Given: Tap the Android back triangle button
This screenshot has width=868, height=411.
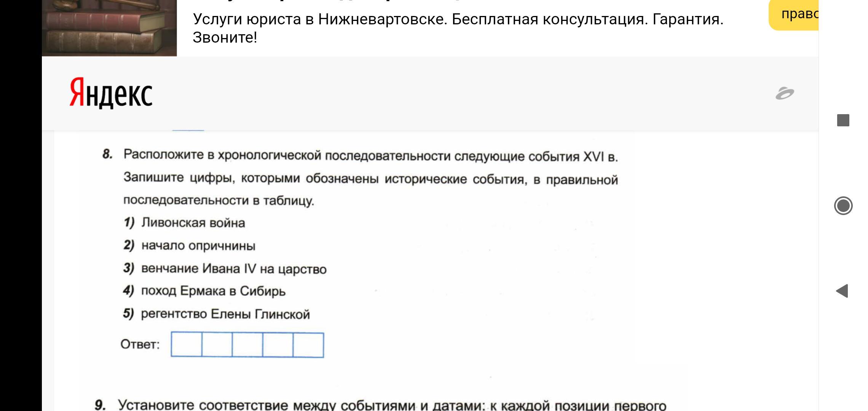Looking at the screenshot, I should (842, 291).
